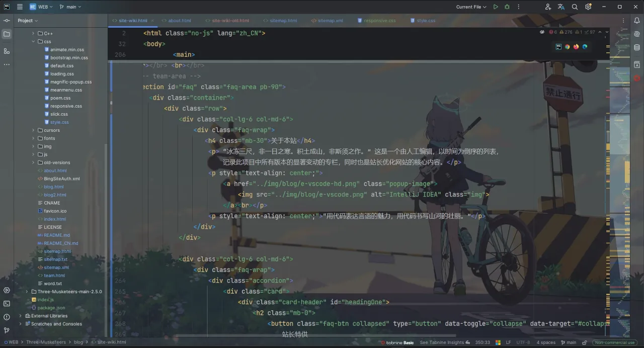
Task: Preview the page in Chrome
Action: [567, 47]
